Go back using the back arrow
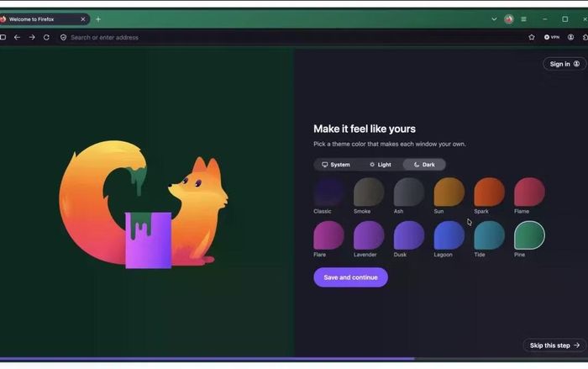 point(17,37)
